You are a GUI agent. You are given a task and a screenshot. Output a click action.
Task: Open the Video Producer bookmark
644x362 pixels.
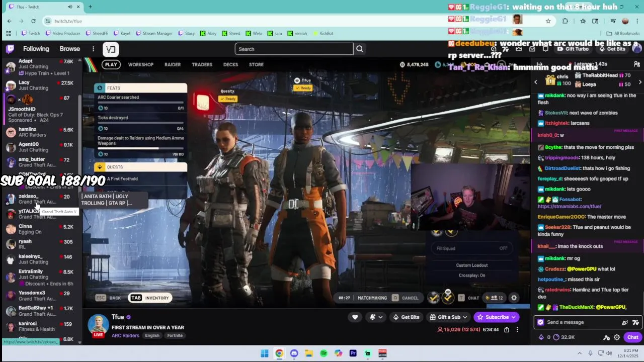coord(63,33)
